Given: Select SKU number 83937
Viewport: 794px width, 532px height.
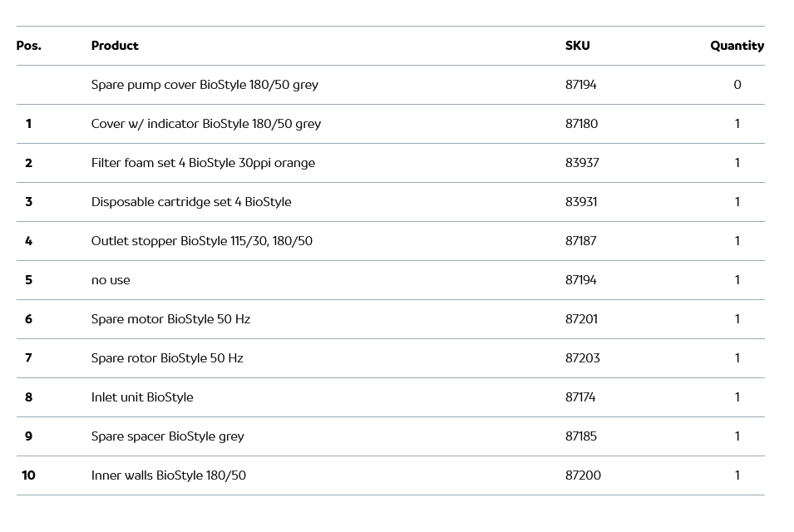Looking at the screenshot, I should point(582,163).
